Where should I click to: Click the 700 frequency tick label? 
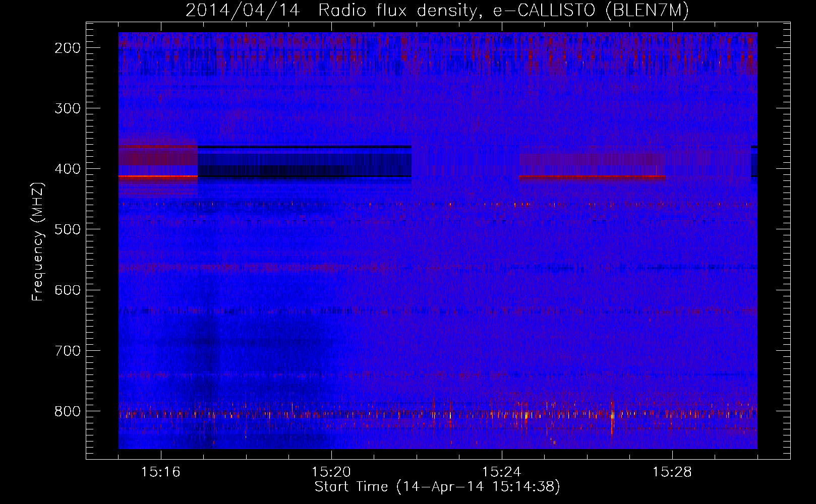point(68,350)
